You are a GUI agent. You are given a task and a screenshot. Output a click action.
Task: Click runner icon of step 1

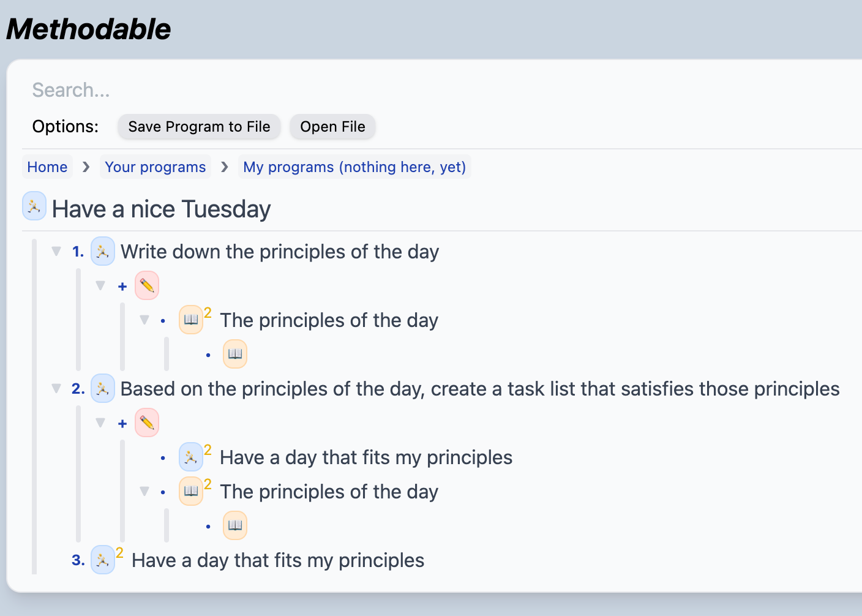(103, 251)
